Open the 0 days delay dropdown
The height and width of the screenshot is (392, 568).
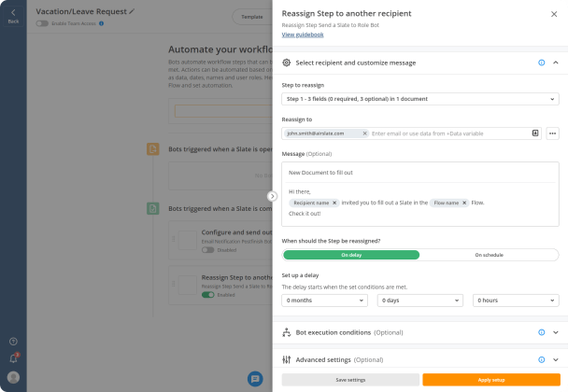click(x=420, y=300)
